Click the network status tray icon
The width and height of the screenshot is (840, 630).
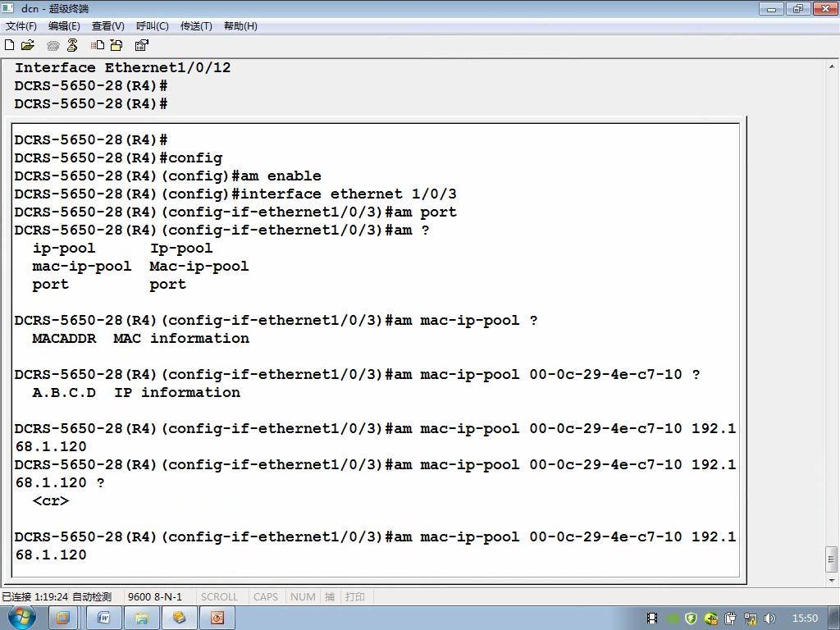click(x=751, y=619)
